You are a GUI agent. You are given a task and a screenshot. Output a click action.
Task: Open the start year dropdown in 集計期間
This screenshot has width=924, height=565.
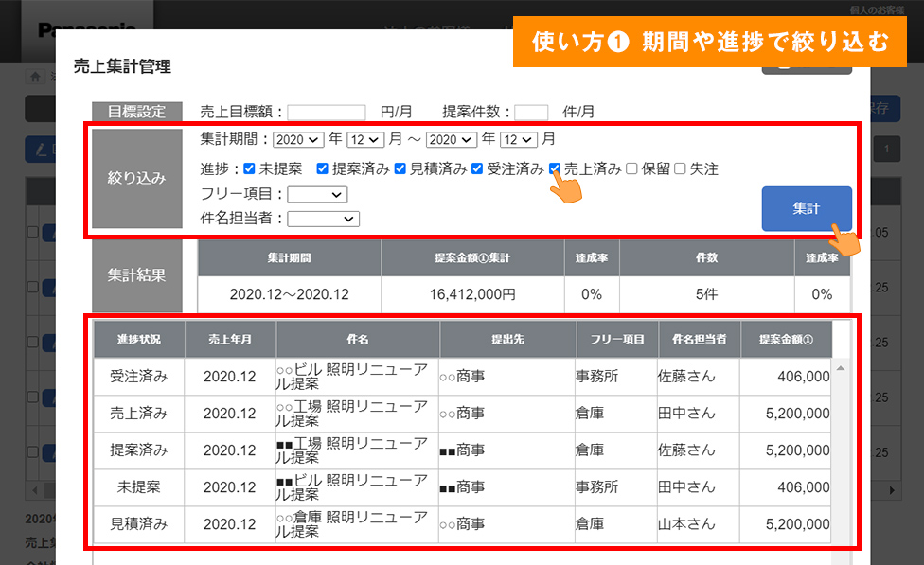(298, 139)
